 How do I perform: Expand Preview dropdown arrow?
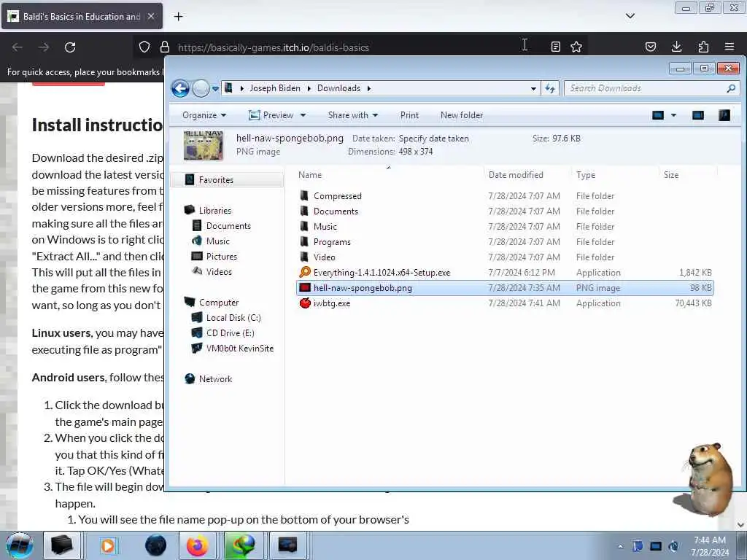pos(303,115)
